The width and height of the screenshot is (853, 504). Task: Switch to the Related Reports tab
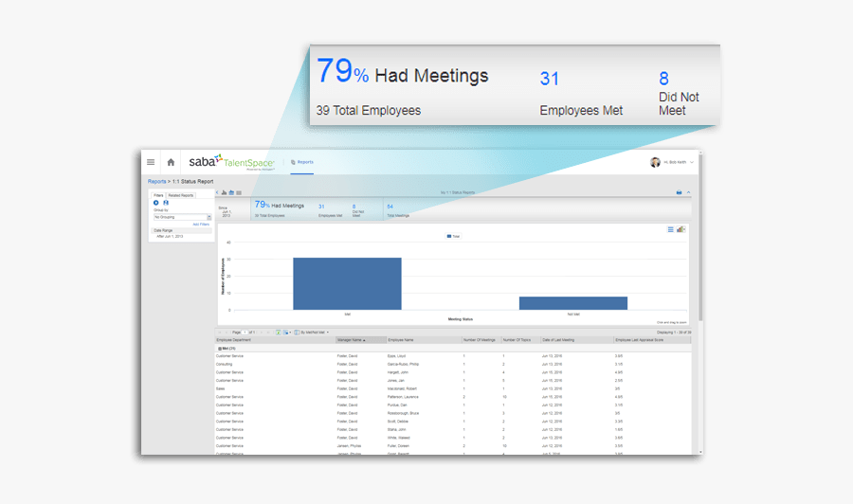pyautogui.click(x=181, y=195)
